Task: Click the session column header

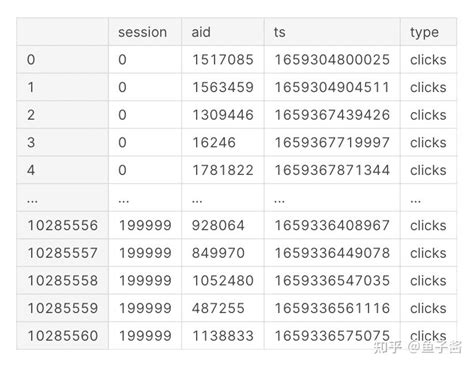Action: point(142,32)
